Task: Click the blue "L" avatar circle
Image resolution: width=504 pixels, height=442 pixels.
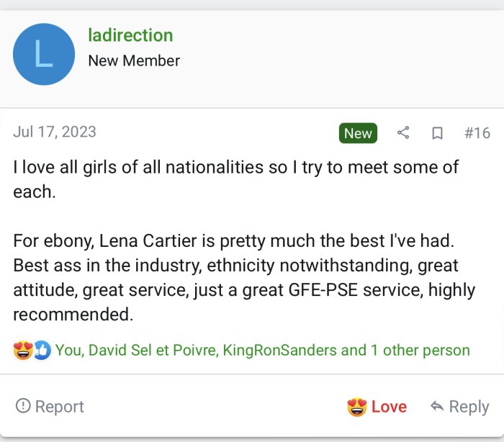Action: (x=44, y=54)
